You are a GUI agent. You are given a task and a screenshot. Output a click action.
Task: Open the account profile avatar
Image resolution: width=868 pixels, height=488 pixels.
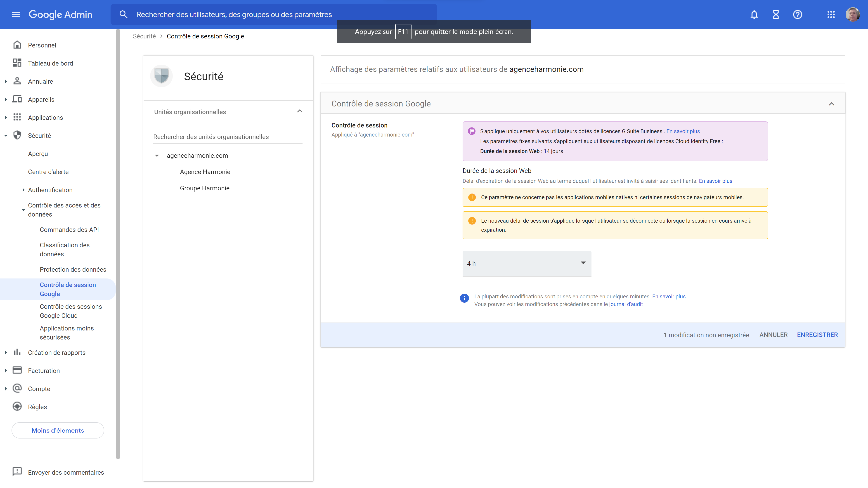pyautogui.click(x=853, y=14)
